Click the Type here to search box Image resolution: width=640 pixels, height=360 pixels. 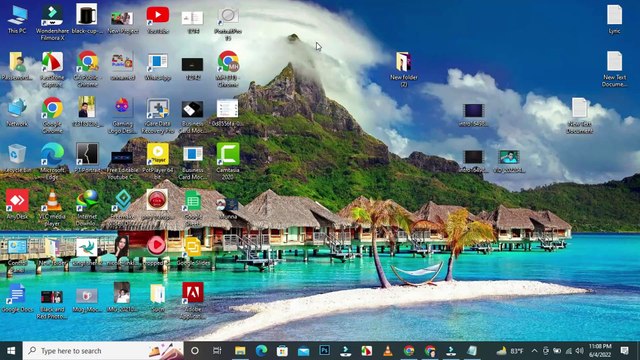coord(103,351)
